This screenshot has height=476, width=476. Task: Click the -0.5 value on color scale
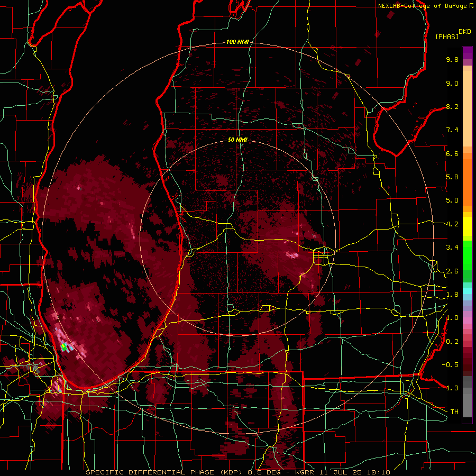tap(450, 365)
